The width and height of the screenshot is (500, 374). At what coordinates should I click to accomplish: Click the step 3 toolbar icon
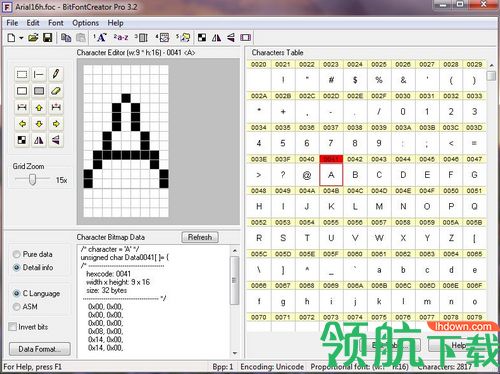(141, 38)
